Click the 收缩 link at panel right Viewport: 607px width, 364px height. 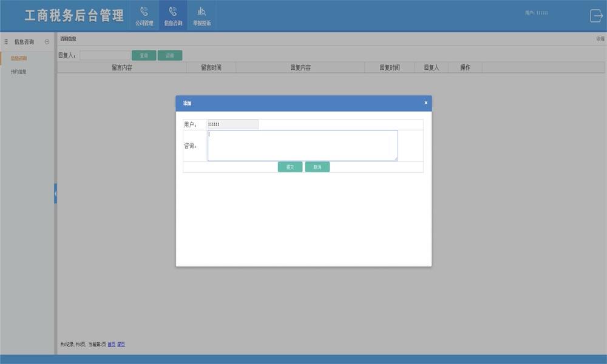point(600,39)
